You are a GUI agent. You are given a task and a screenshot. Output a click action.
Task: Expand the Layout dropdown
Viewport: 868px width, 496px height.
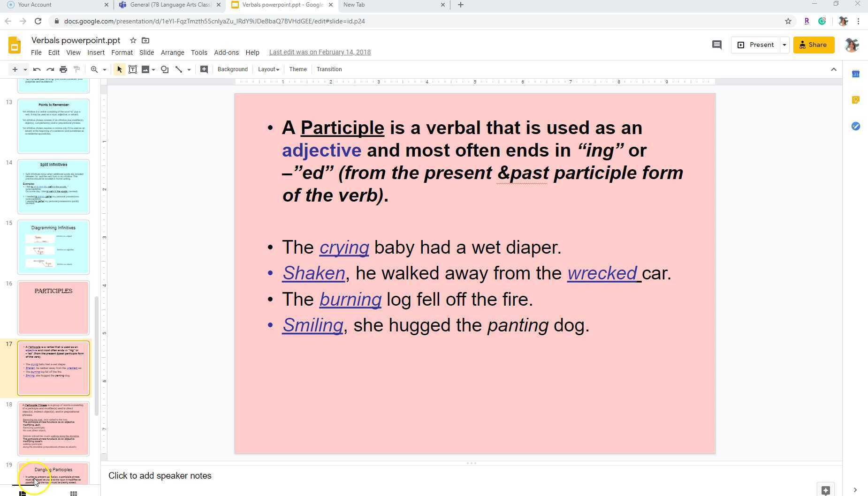[x=268, y=69]
